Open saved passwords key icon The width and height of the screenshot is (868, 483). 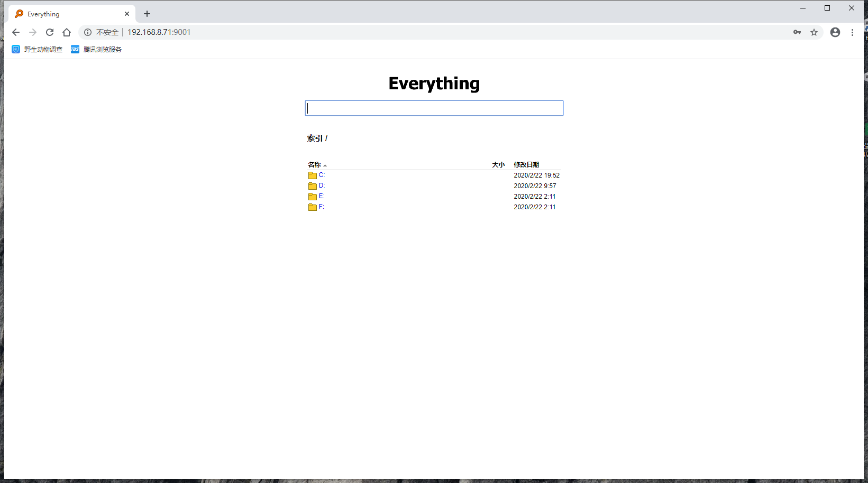797,32
